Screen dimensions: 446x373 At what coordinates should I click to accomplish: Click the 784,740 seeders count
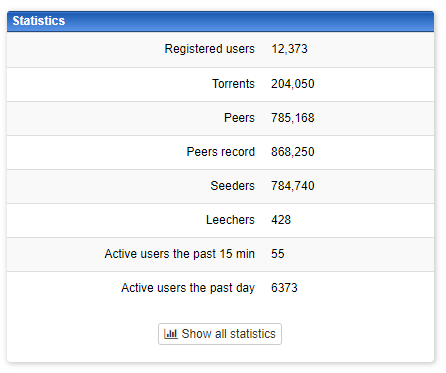(293, 186)
